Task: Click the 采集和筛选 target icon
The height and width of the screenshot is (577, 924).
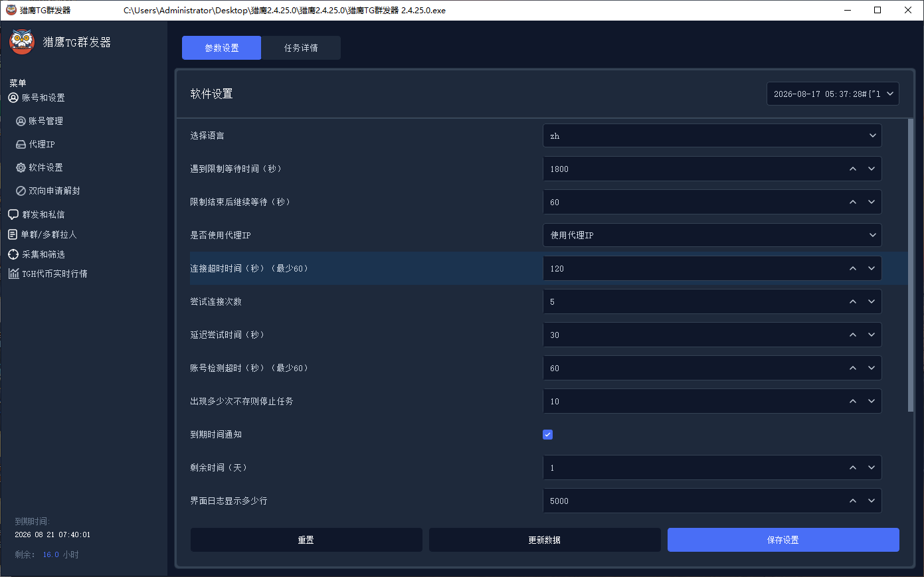Action: tap(13, 254)
